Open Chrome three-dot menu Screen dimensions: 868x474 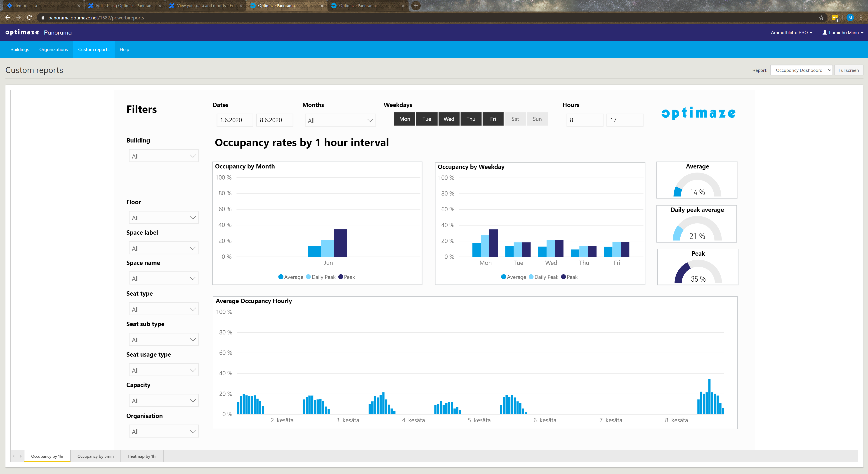tap(861, 18)
